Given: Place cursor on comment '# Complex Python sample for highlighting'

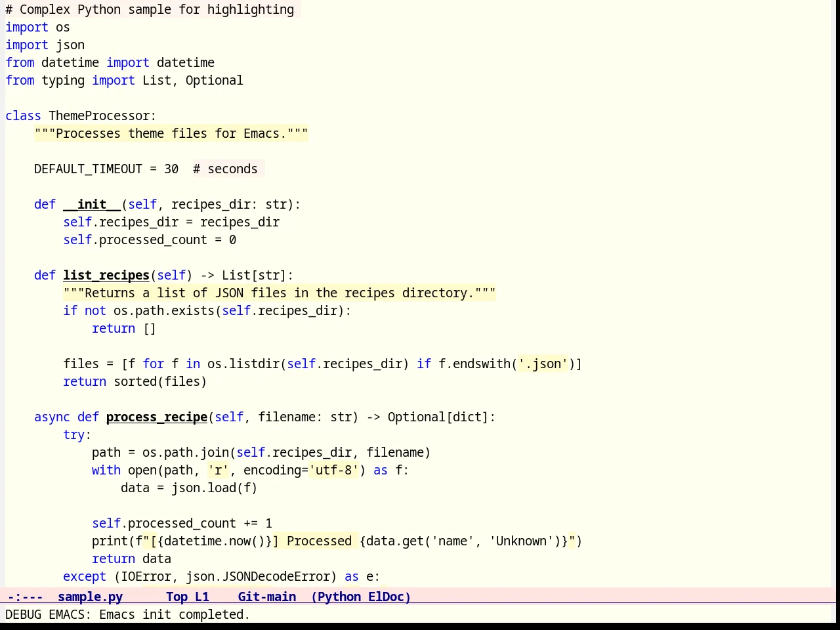Looking at the screenshot, I should click(150, 9).
